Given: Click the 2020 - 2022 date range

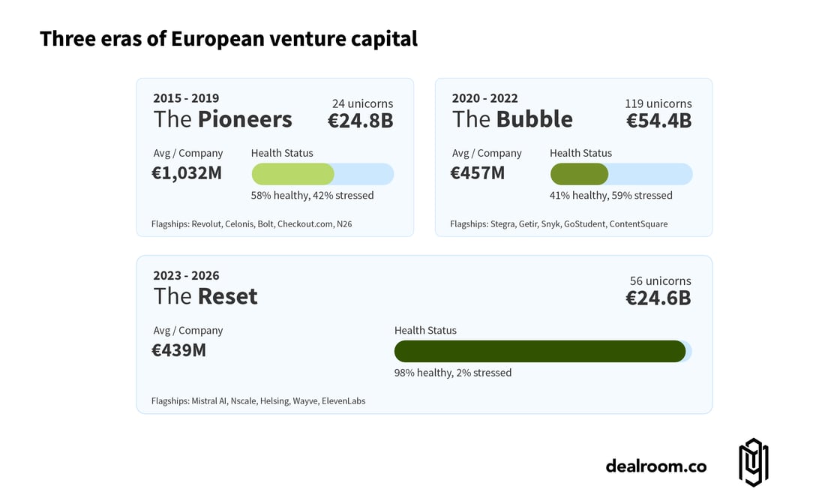Looking at the screenshot, I should click(x=484, y=98).
